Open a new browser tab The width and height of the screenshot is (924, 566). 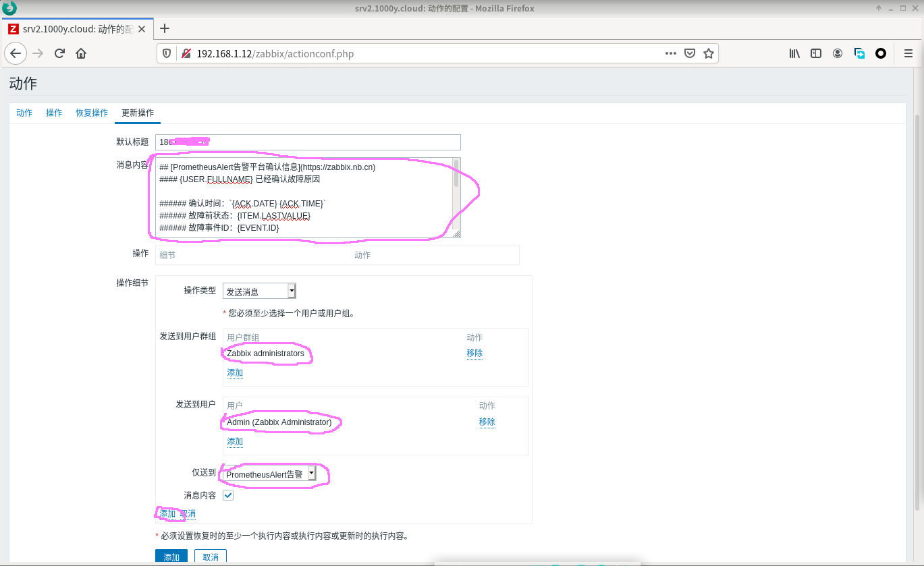pos(164,28)
